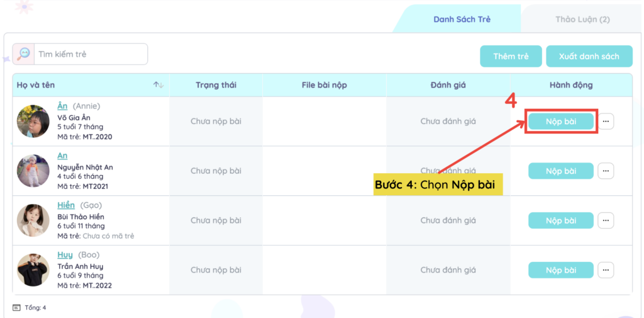Click the search magnifier icon
644x318 pixels.
(x=24, y=54)
